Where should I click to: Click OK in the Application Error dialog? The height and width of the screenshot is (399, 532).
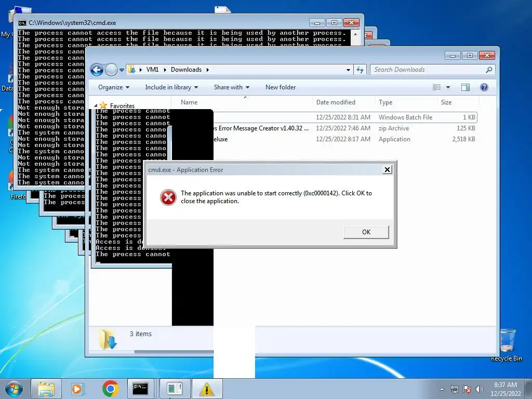(366, 232)
